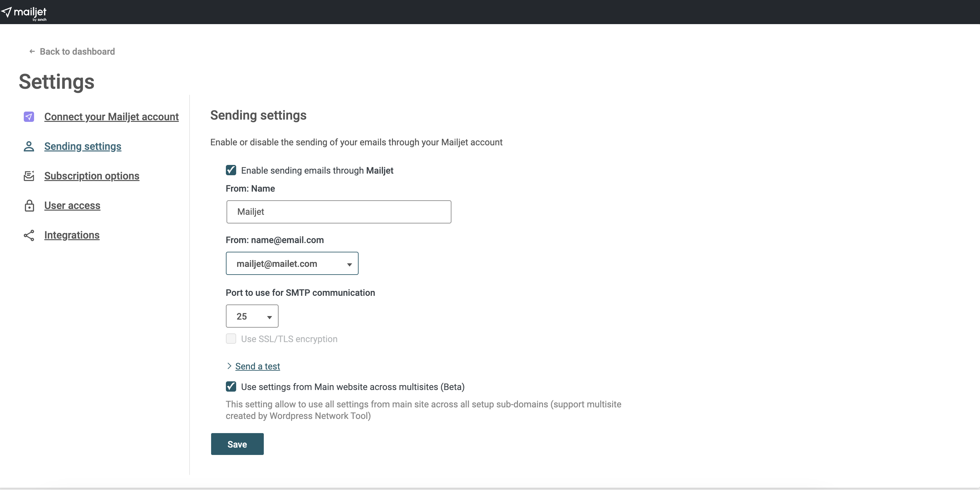This screenshot has height=490, width=980.
Task: Toggle Use SSL/TLS encryption checkbox
Action: coord(231,339)
